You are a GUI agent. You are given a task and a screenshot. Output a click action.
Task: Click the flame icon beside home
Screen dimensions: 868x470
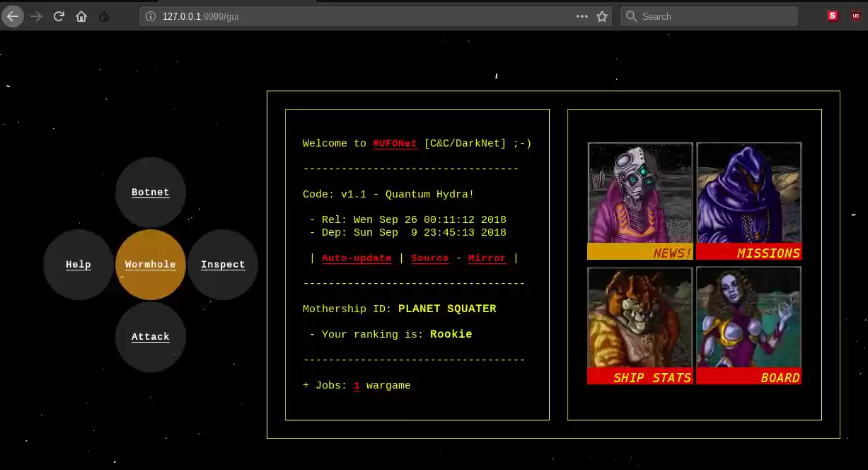(104, 16)
